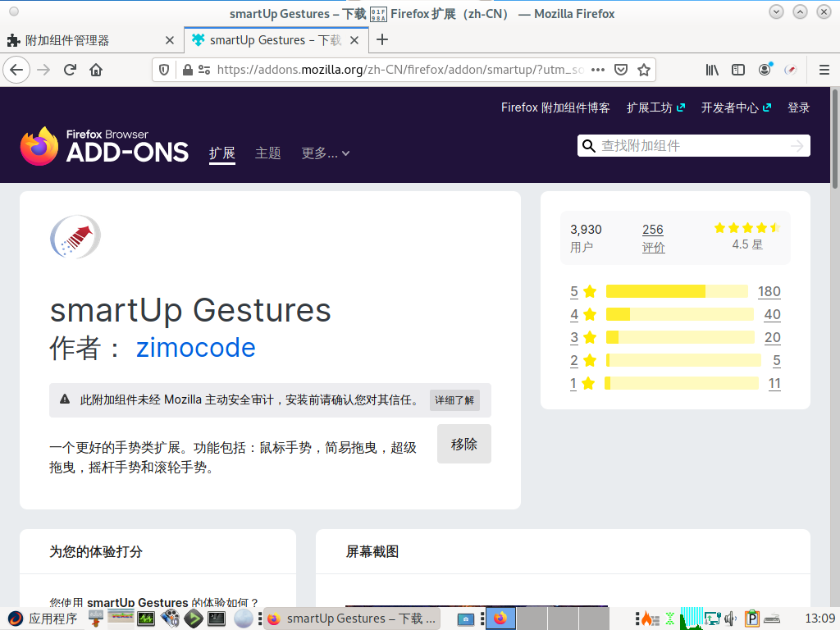Click 详细了解 about security review
Viewport: 840px width, 630px height.
454,400
